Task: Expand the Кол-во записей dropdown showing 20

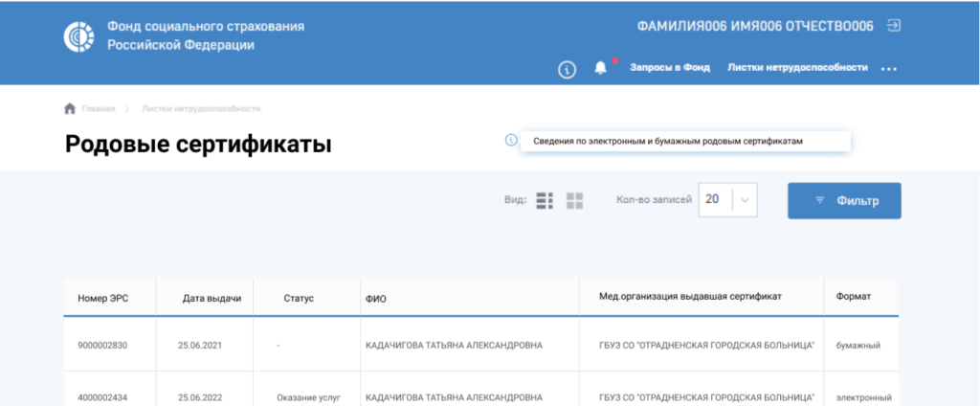Action: (x=727, y=199)
